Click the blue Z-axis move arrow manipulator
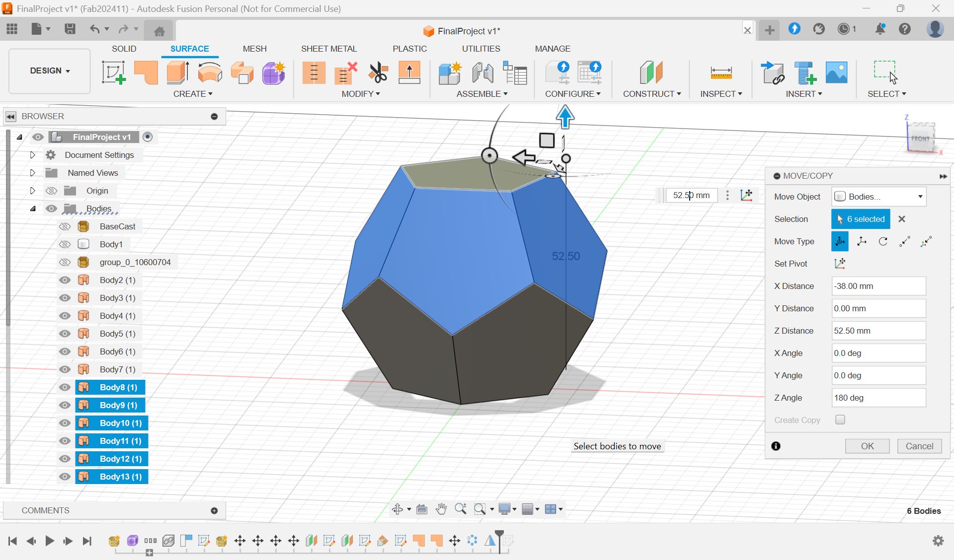This screenshot has height=560, width=954. (x=565, y=117)
